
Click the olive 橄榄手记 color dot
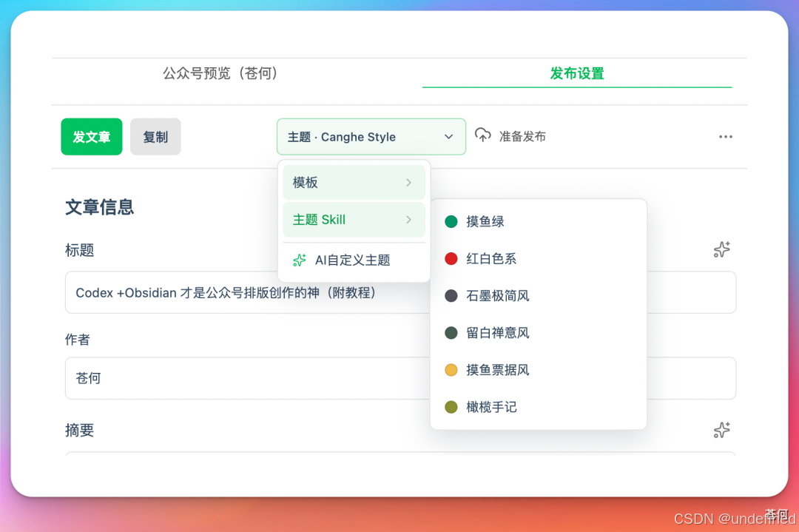[x=451, y=407]
